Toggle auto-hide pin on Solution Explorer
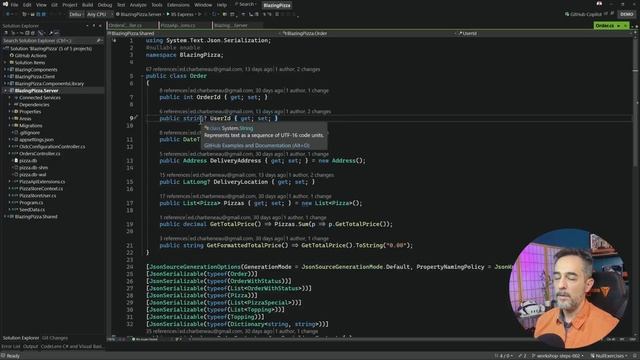 point(93,26)
